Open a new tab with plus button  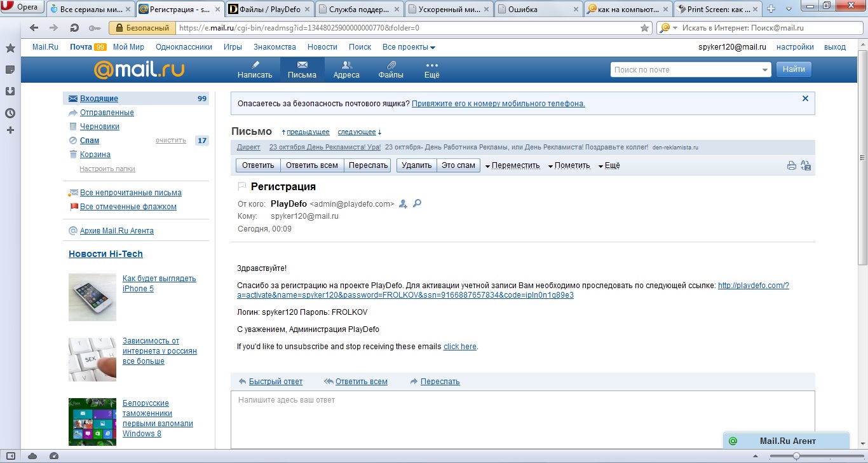coord(771,9)
